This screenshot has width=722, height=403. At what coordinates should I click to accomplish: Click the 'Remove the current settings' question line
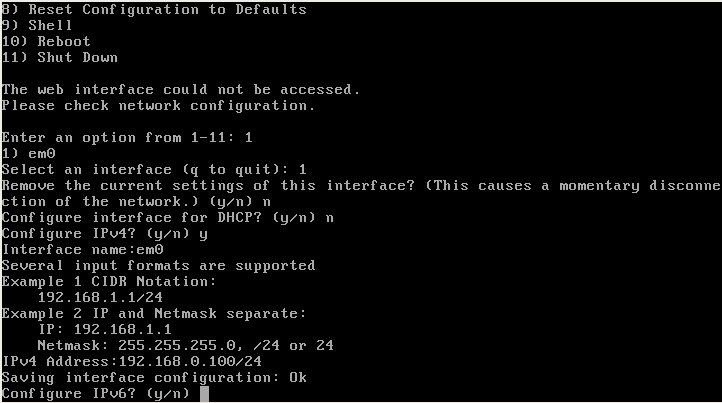tap(360, 185)
